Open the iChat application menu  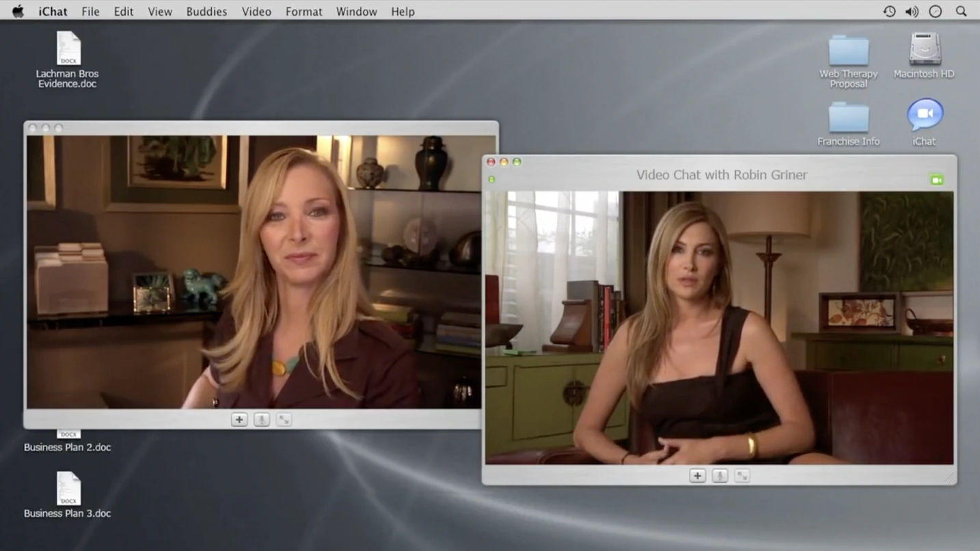[54, 12]
